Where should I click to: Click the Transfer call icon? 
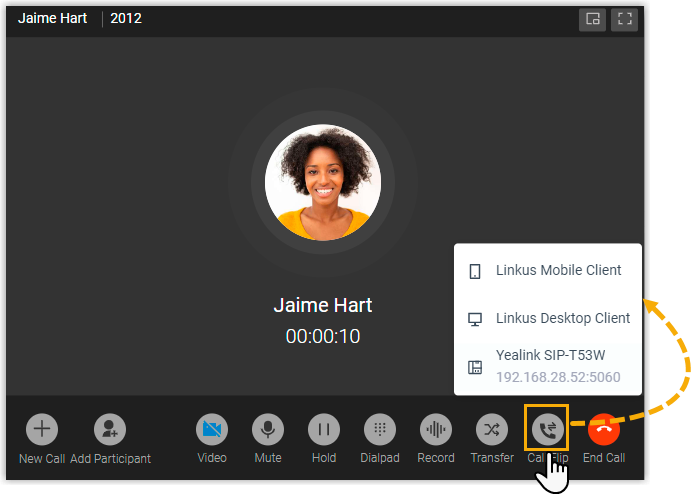492,429
